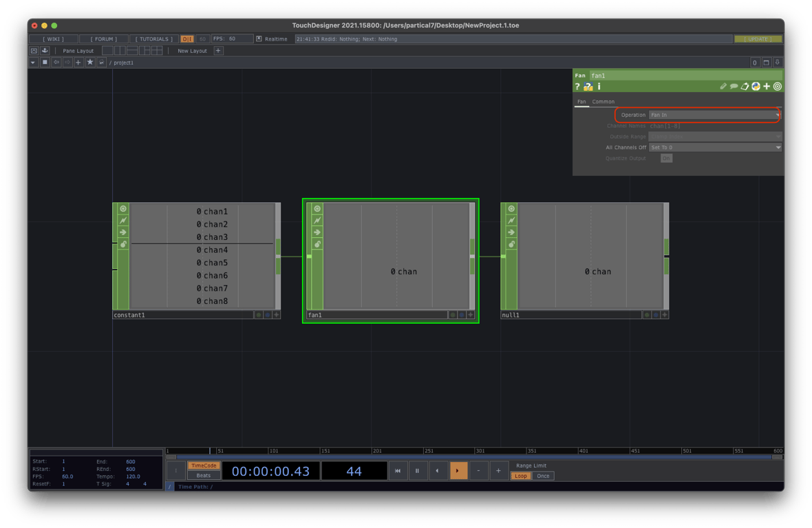Toggle the Realtime checkbox

259,38
